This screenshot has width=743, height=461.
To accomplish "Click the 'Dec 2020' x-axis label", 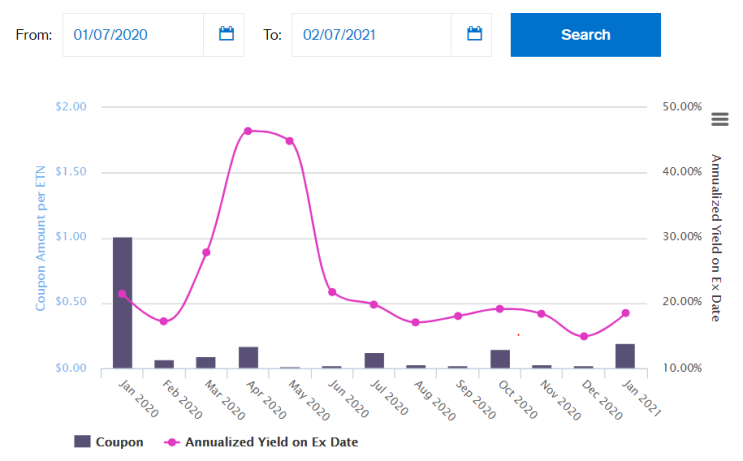I will (x=602, y=399).
